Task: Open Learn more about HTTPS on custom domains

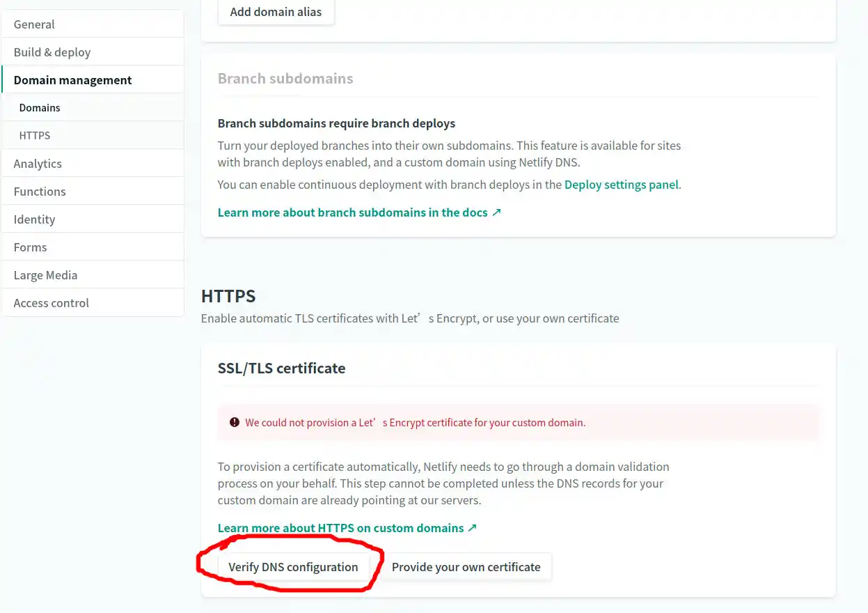Action: (x=340, y=527)
